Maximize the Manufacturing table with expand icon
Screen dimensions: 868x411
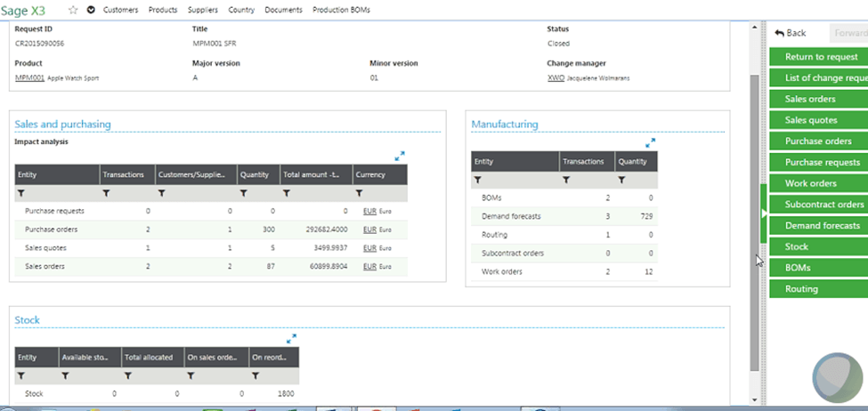pyautogui.click(x=650, y=142)
